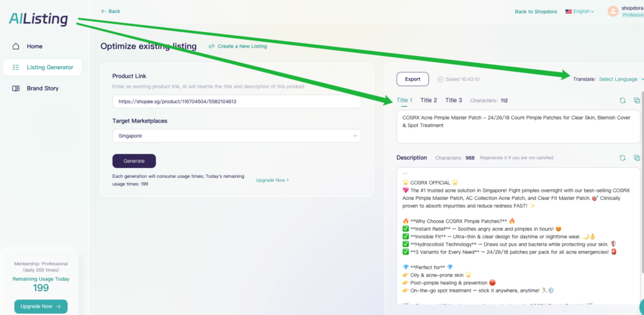The image size is (644, 315).
Task: Click the shopdora user avatar
Action: tap(613, 11)
